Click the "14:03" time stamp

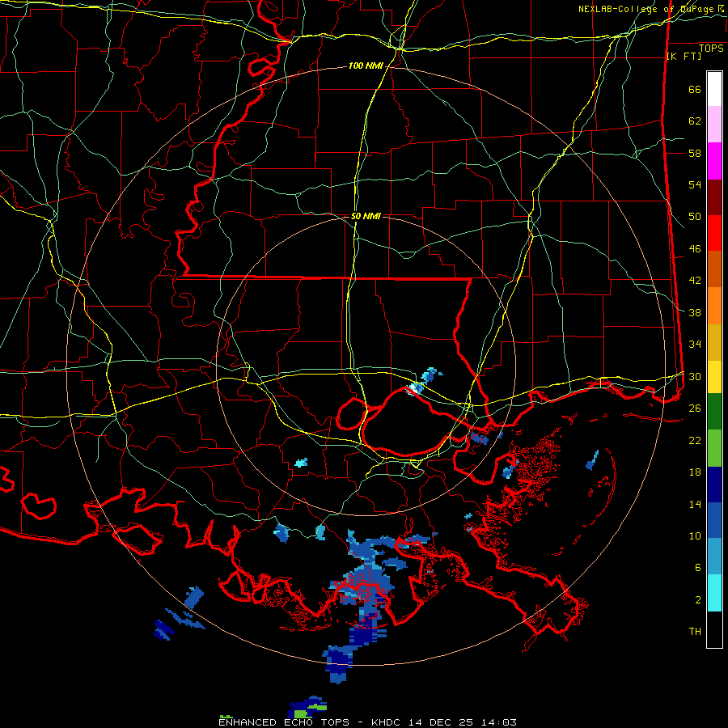click(x=498, y=722)
